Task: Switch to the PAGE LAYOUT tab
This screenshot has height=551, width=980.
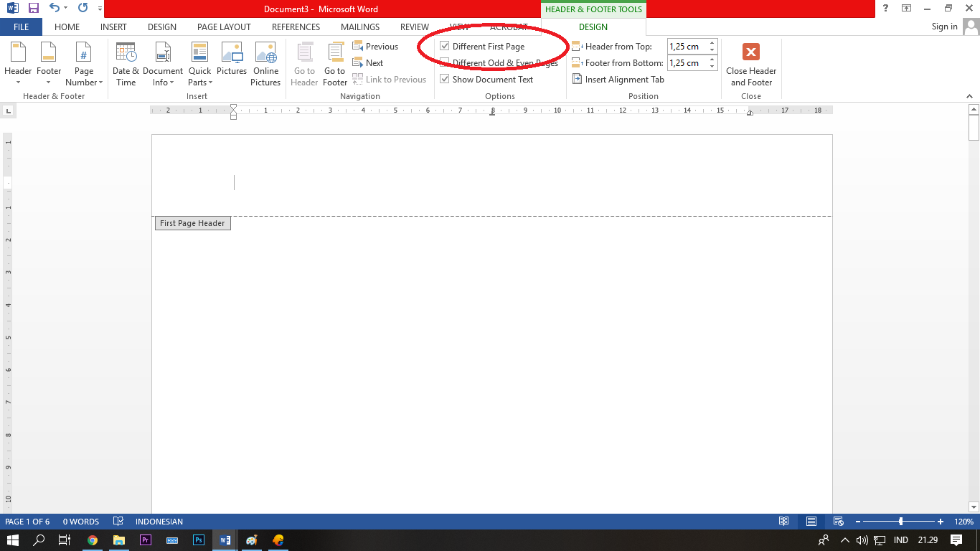Action: 224,27
